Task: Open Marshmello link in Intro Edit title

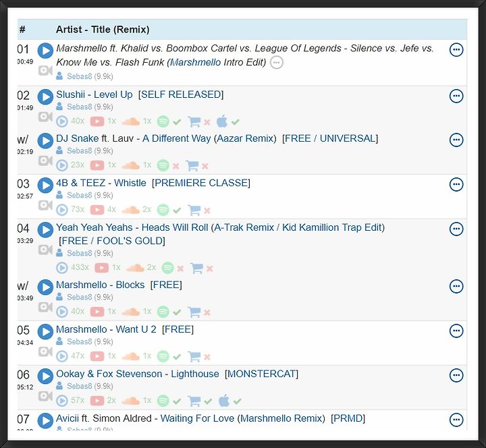Action: [x=196, y=63]
